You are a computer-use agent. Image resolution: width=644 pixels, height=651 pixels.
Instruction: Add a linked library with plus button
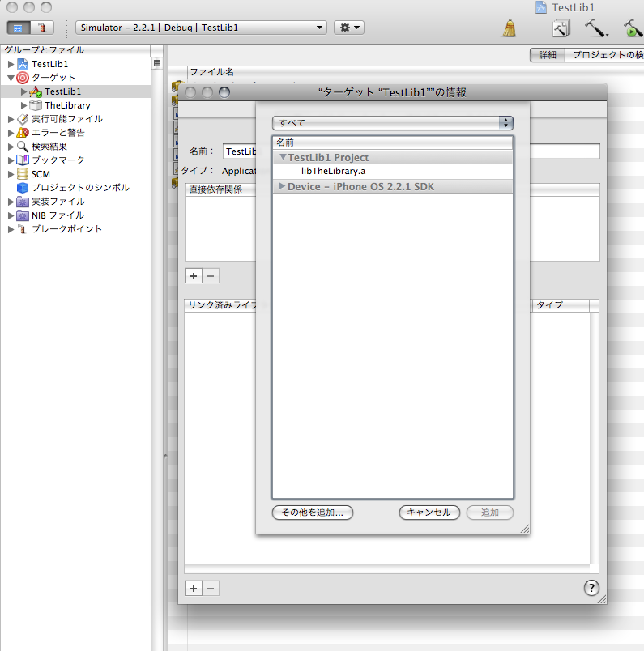(194, 589)
